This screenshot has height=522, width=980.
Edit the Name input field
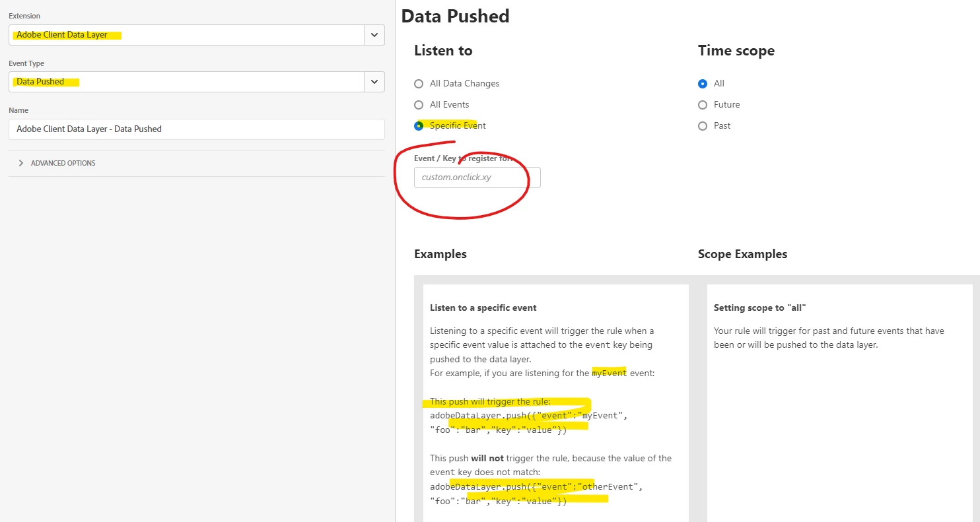[197, 129]
